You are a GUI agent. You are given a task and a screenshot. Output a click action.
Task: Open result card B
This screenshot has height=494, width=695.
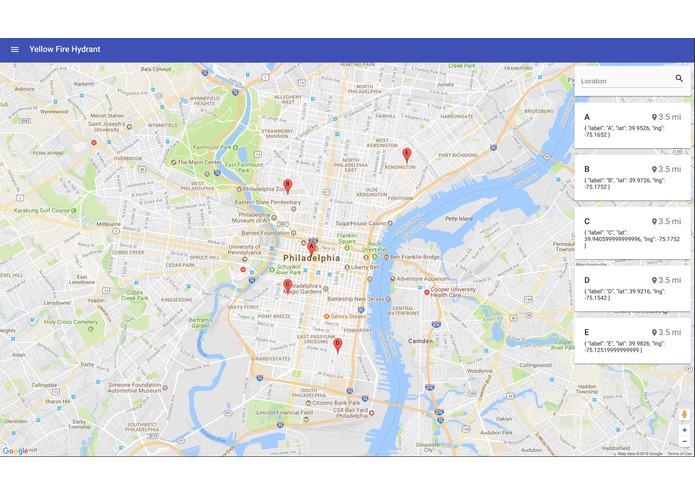pos(633,177)
